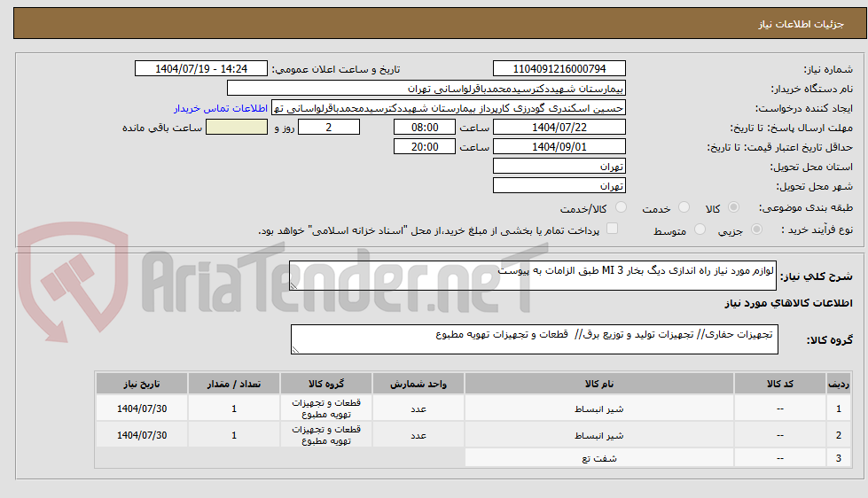Open the اطلاعات تماس خریدار link
The width and height of the screenshot is (868, 498).
coord(220,108)
